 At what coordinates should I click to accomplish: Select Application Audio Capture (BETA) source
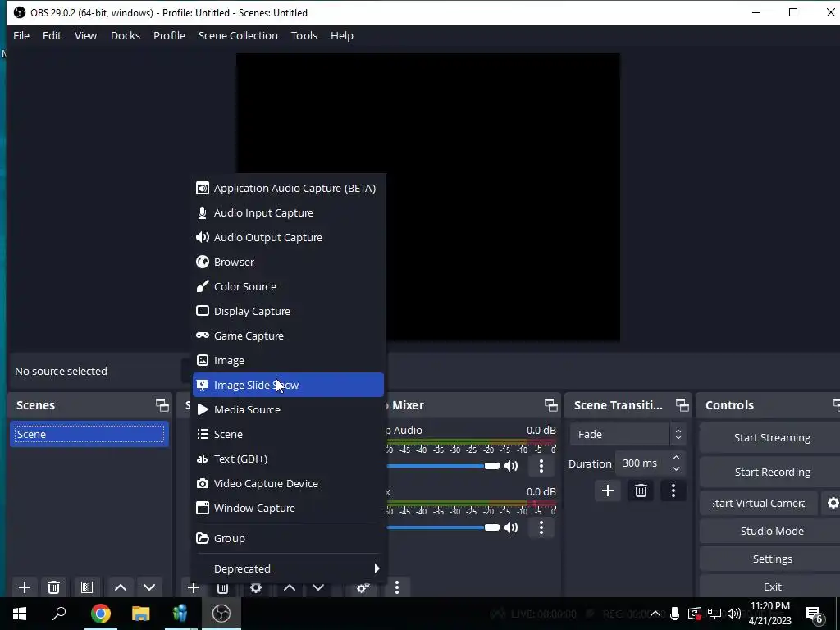[288, 188]
